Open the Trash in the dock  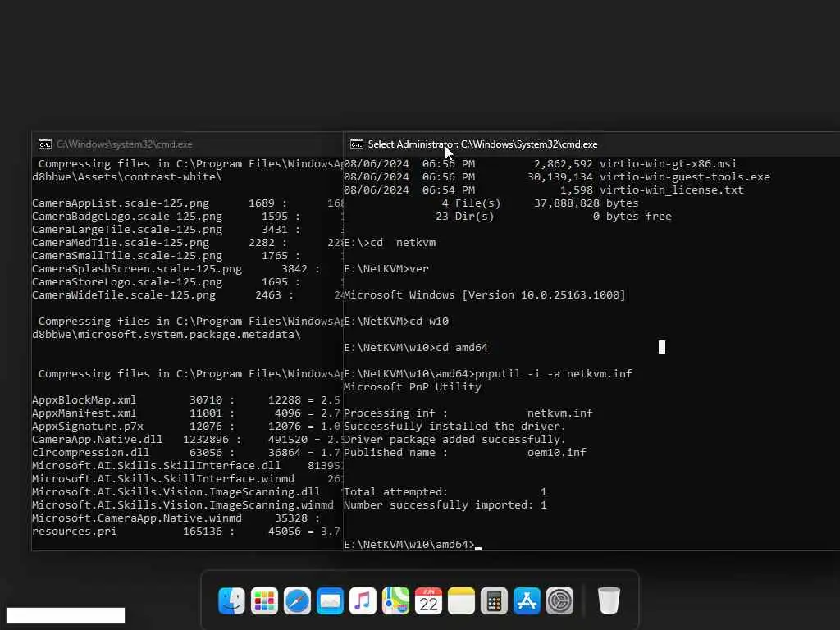[609, 600]
